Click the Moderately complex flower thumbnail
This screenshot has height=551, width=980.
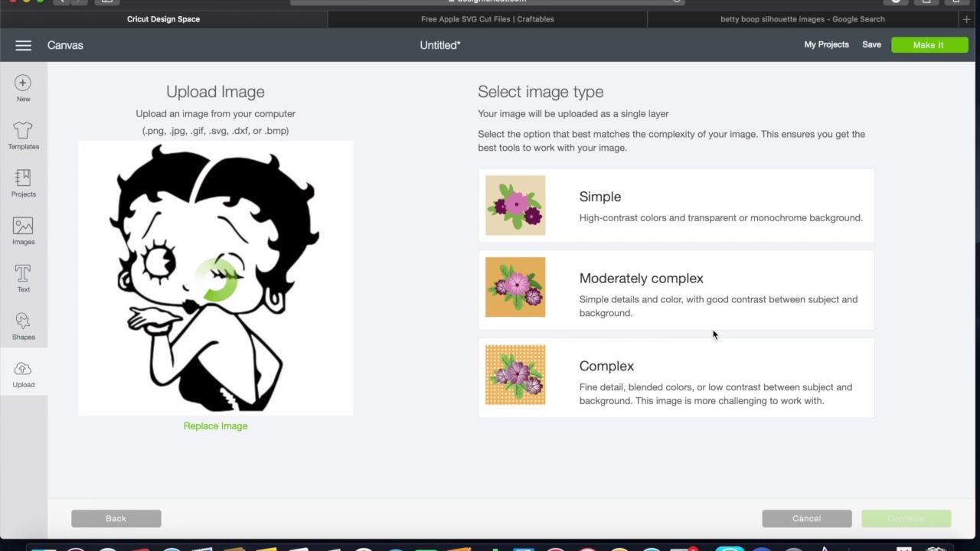pyautogui.click(x=515, y=287)
